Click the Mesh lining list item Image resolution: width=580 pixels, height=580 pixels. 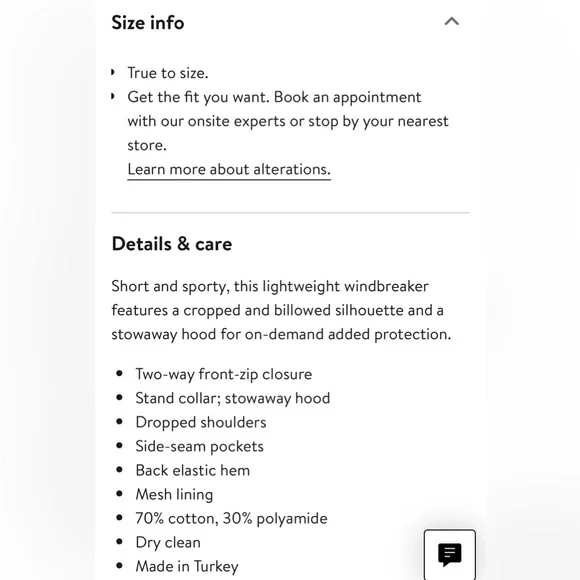(x=174, y=495)
